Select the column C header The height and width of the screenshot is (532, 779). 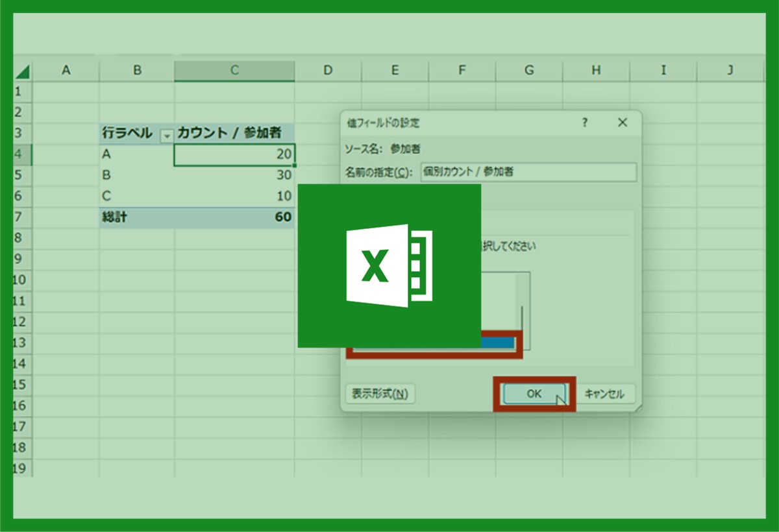234,71
